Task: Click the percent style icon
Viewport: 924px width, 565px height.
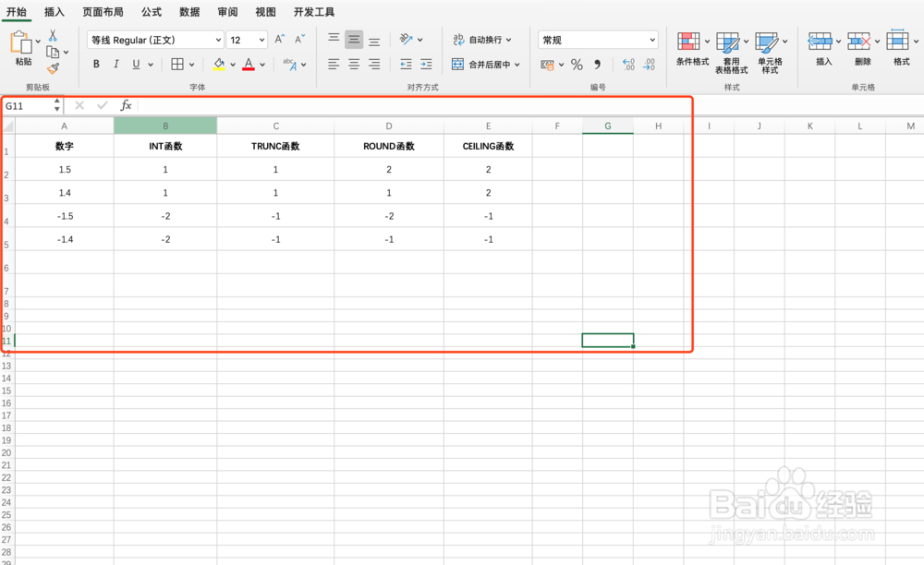Action: pos(576,64)
